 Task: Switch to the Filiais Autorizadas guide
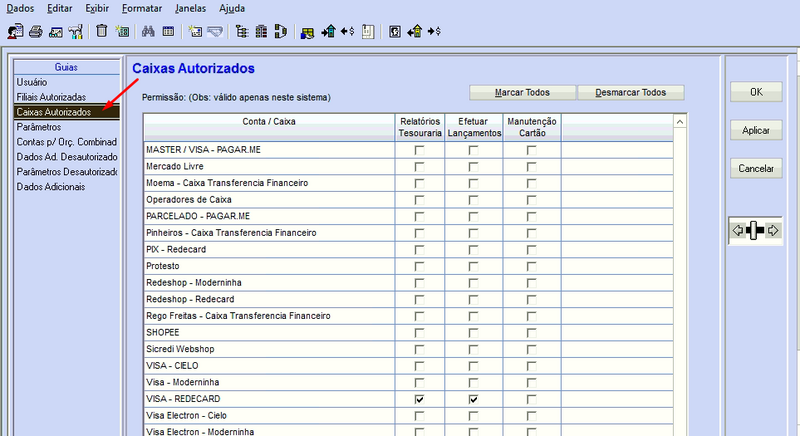pos(51,97)
